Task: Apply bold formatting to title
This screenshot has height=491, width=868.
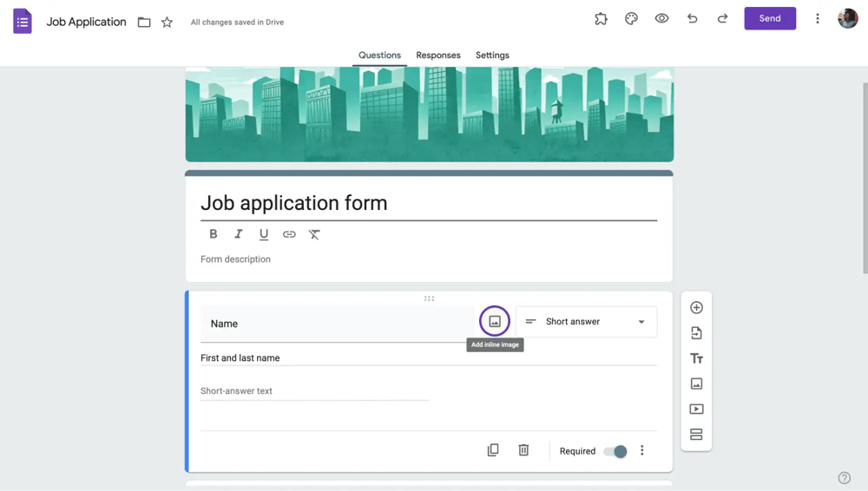Action: click(x=214, y=234)
